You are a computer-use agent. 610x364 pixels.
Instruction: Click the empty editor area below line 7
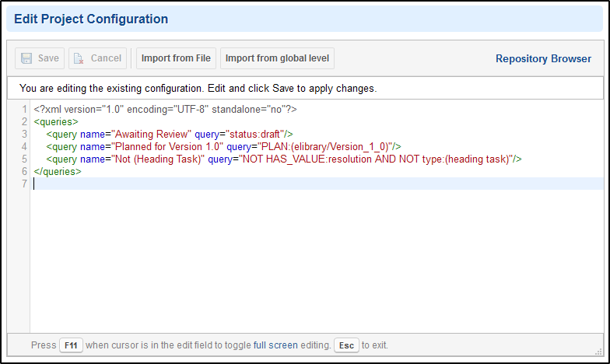coord(317,261)
